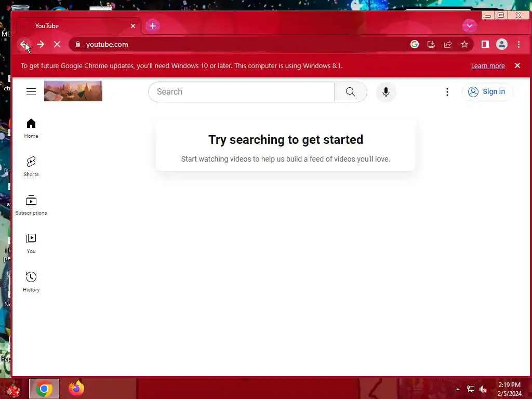
Task: Open Chrome three-dot menu
Action: tap(519, 44)
